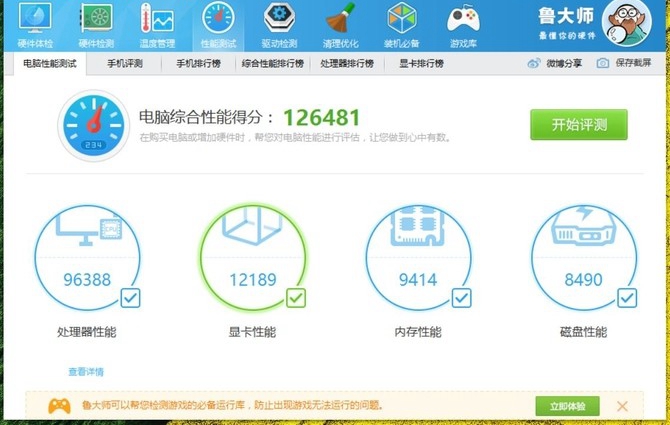Uncheck the 磁盘性能 checkbox
The height and width of the screenshot is (425, 670).
click(627, 298)
